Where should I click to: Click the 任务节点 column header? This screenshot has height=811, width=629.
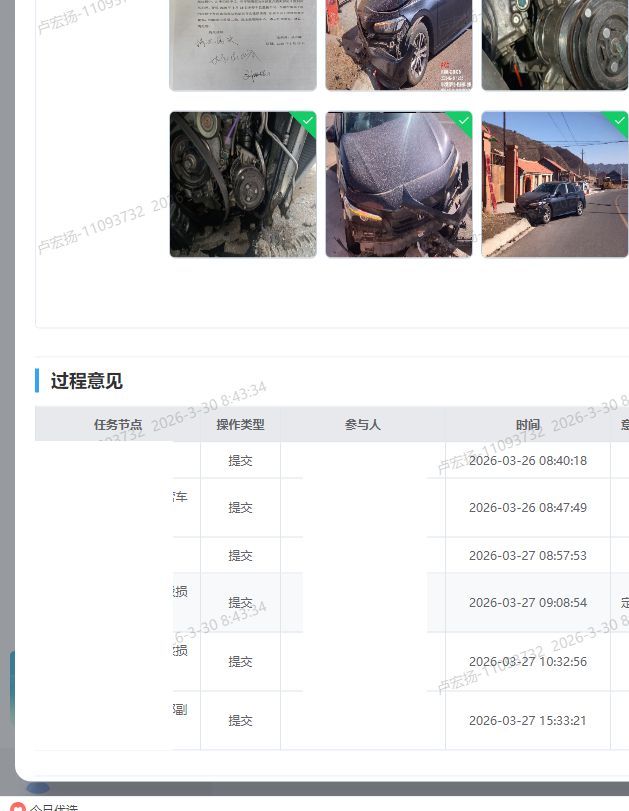click(118, 424)
